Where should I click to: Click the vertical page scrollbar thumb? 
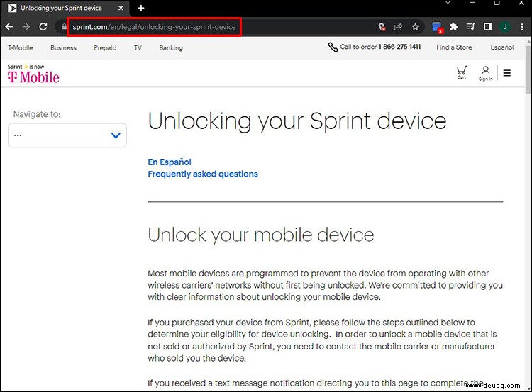coord(528,69)
